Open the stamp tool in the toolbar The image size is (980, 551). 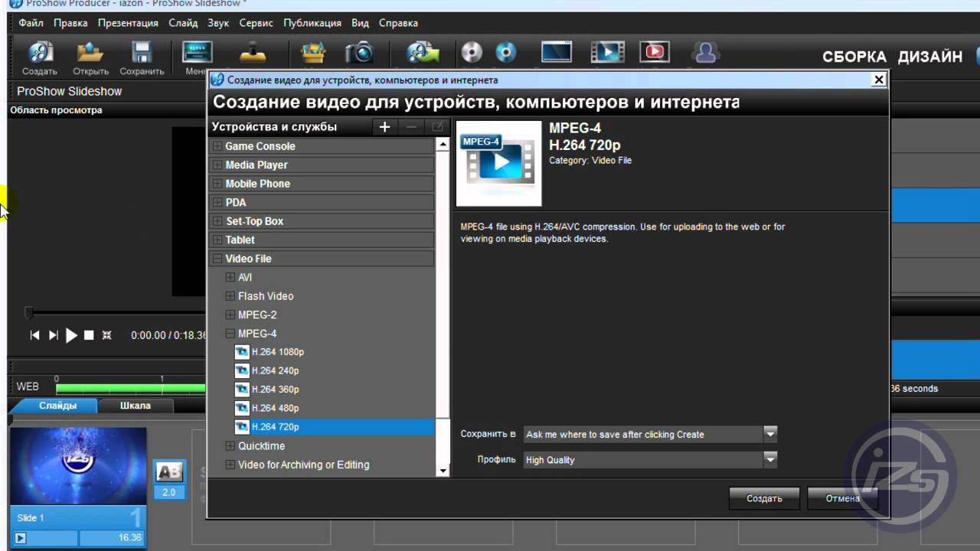click(x=253, y=52)
